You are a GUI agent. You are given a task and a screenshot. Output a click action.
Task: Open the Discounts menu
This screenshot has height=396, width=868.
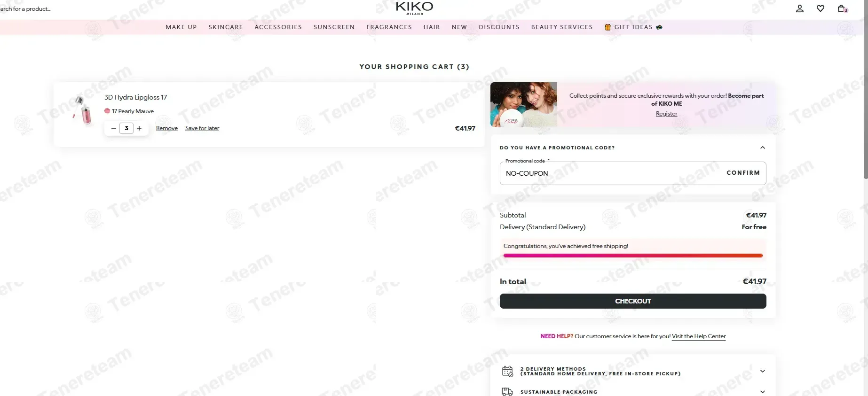click(x=499, y=27)
